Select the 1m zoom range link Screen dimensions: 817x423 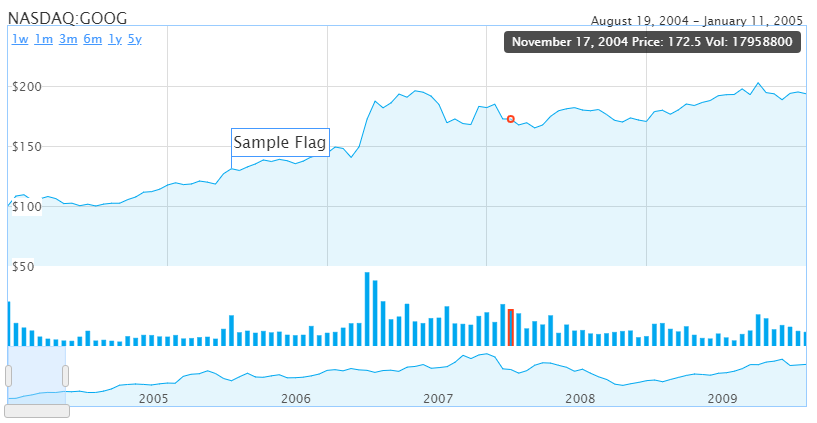click(44, 39)
